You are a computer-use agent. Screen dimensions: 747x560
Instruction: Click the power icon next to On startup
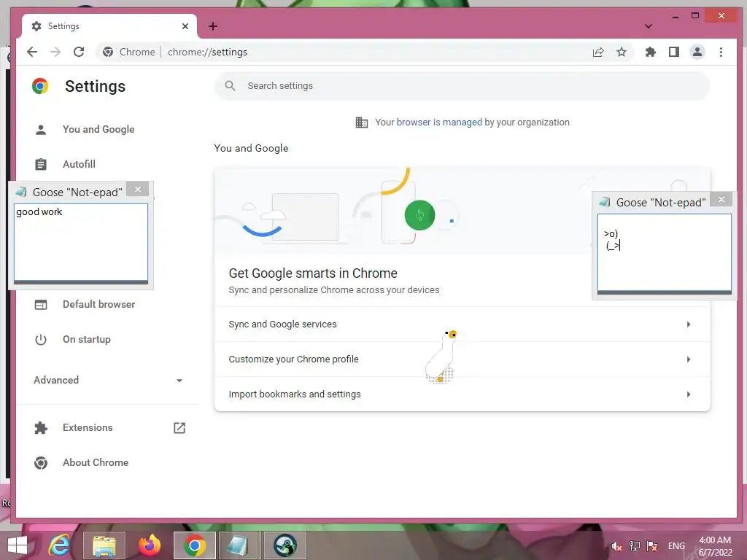coord(41,340)
